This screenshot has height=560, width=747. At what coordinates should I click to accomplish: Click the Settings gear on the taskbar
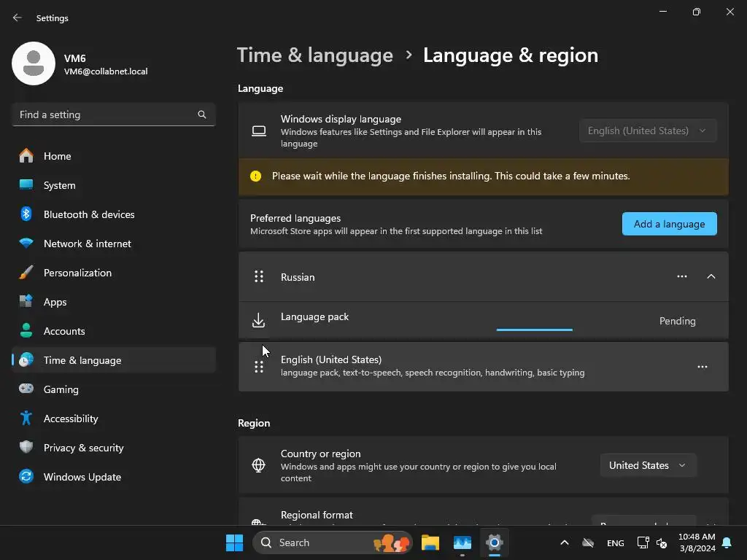(x=495, y=542)
